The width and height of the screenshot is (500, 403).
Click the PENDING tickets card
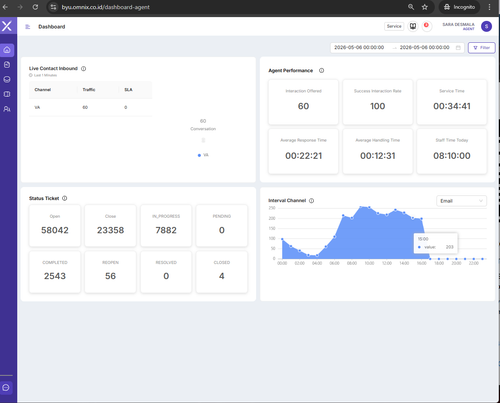[222, 226]
